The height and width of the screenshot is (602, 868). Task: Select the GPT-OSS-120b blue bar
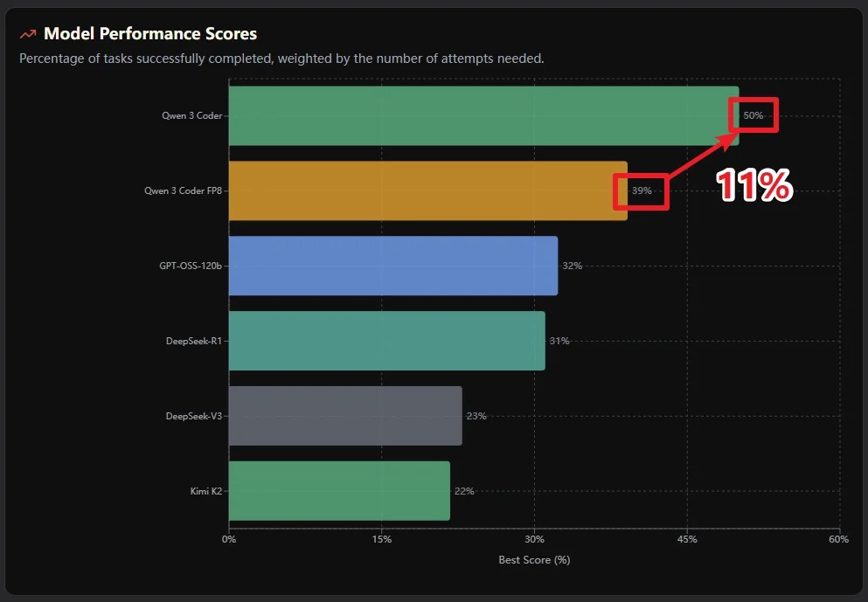(393, 266)
